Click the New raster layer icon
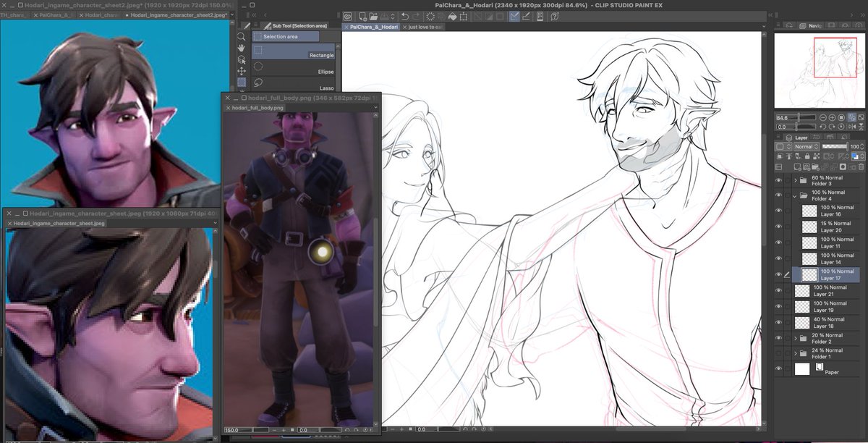 (797, 167)
